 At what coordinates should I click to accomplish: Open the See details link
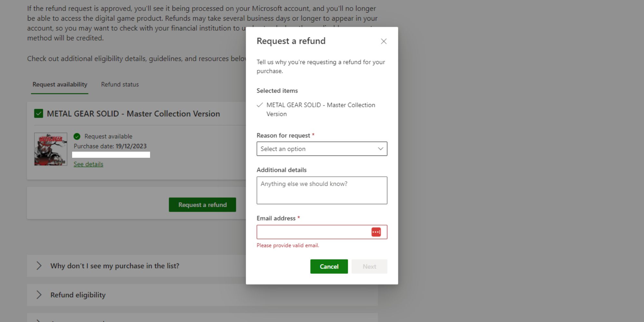(x=89, y=164)
